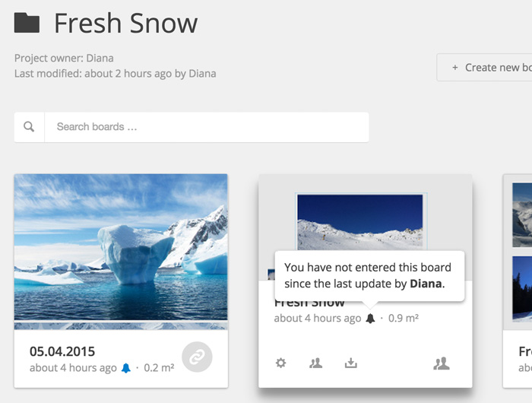Screen dimensions: 532x403
Task: Click the link icon on 05.04.2015 board
Action: (197, 357)
